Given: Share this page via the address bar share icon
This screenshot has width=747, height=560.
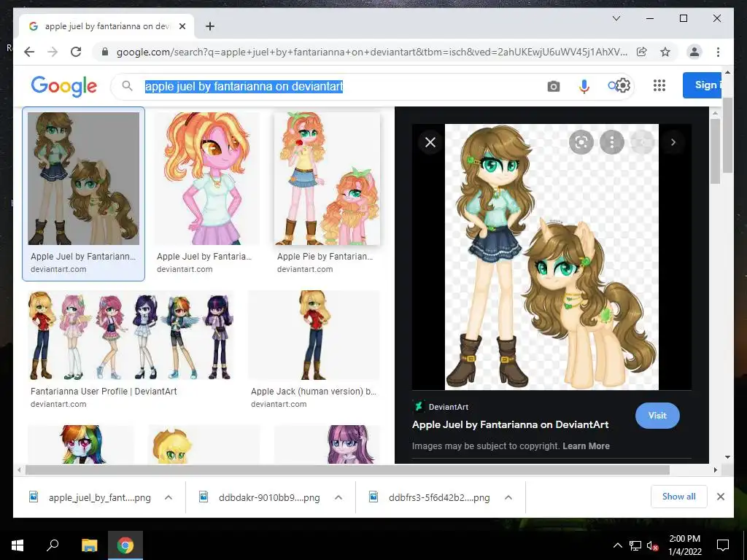Looking at the screenshot, I should pyautogui.click(x=642, y=52).
